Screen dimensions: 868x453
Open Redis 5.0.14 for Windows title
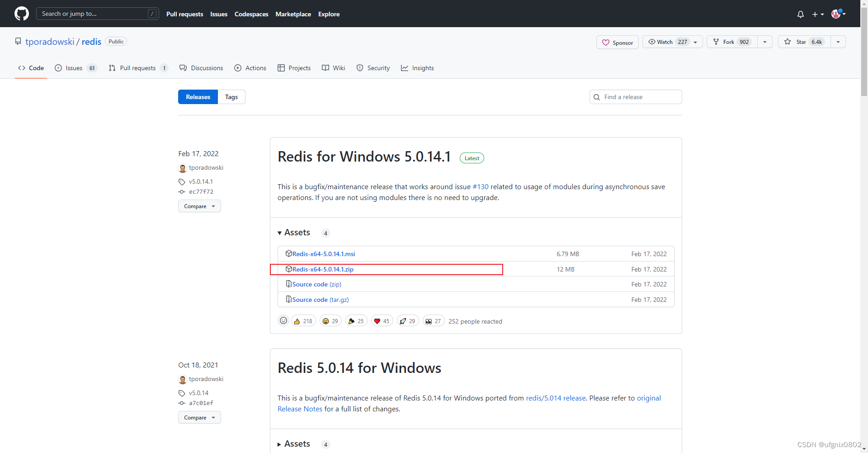[359, 368]
